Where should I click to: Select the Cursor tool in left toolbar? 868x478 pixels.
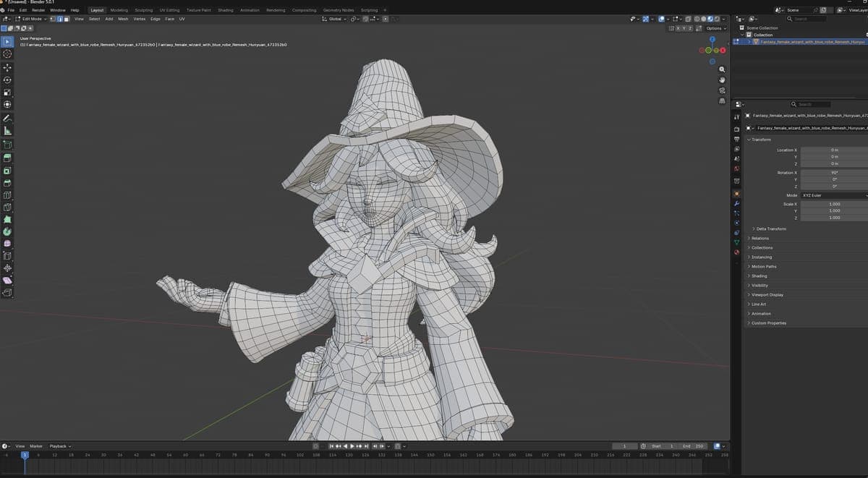7,54
